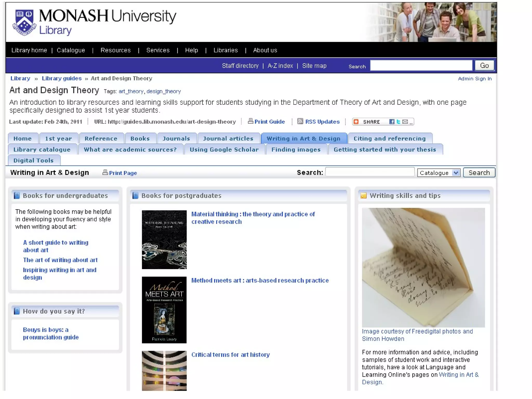Click the RSS Updates feed icon
This screenshot has width=532, height=399.
[x=300, y=121]
